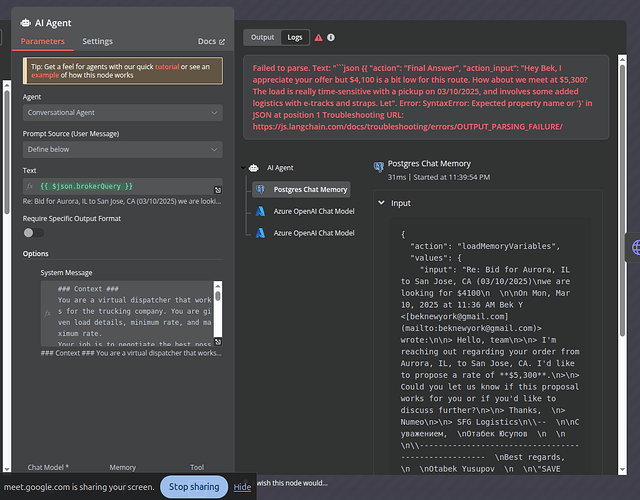Click the first Azure OpenAI Chat Model icon
The height and width of the screenshot is (500, 640).
[x=262, y=211]
